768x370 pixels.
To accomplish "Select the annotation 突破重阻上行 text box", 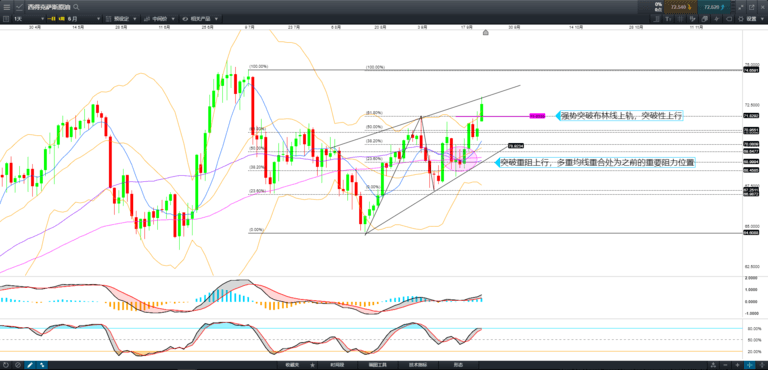I will click(597, 163).
